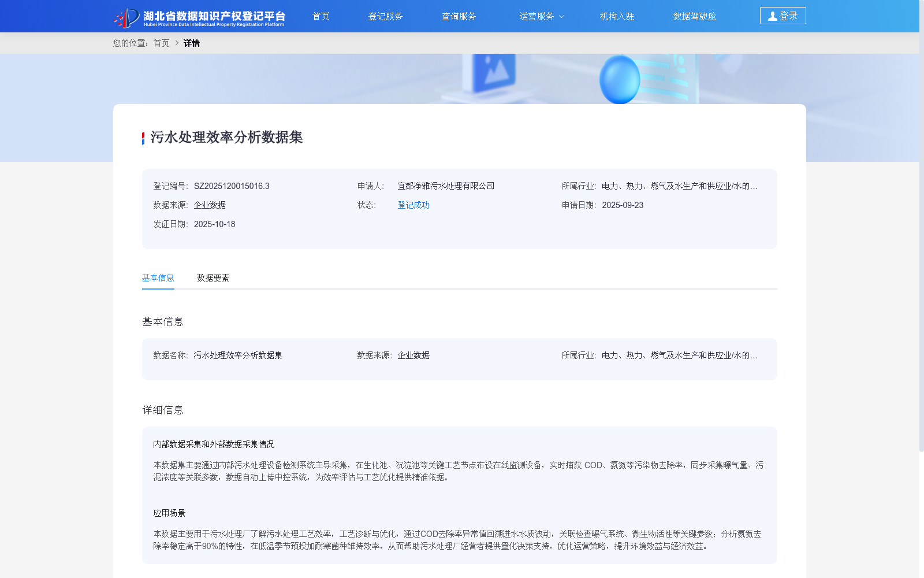
Task: Click the user icon in login button
Action: pyautogui.click(x=772, y=16)
